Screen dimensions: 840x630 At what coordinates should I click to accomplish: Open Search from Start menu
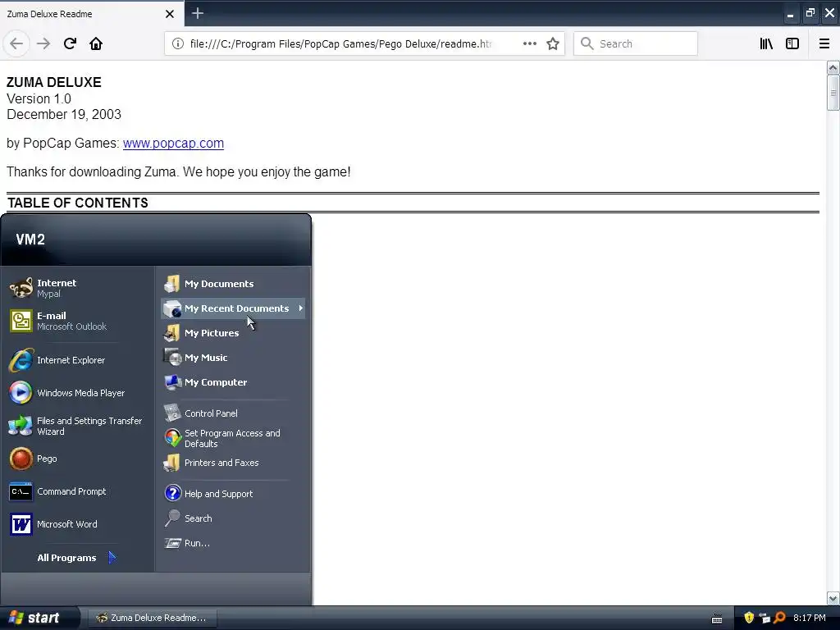[233, 518]
